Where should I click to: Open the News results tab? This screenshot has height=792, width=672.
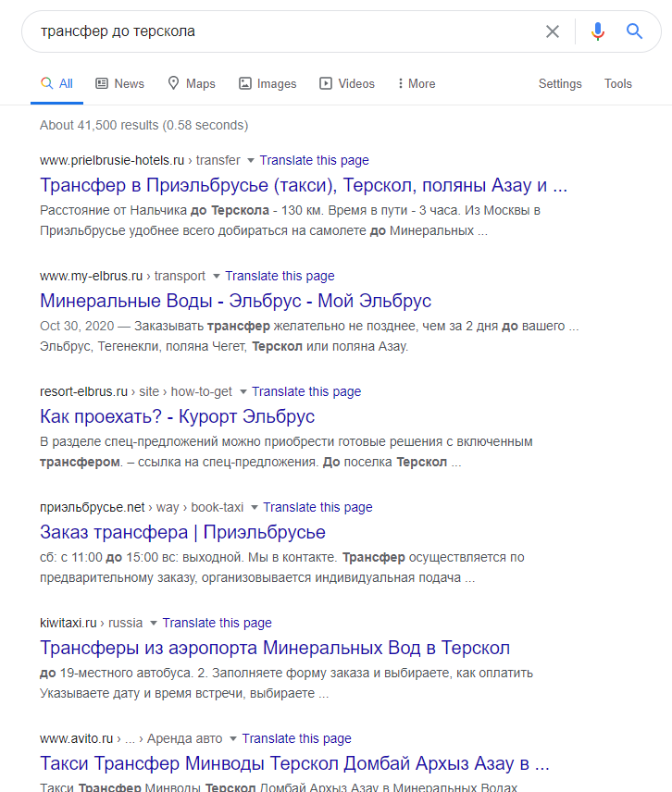[119, 83]
